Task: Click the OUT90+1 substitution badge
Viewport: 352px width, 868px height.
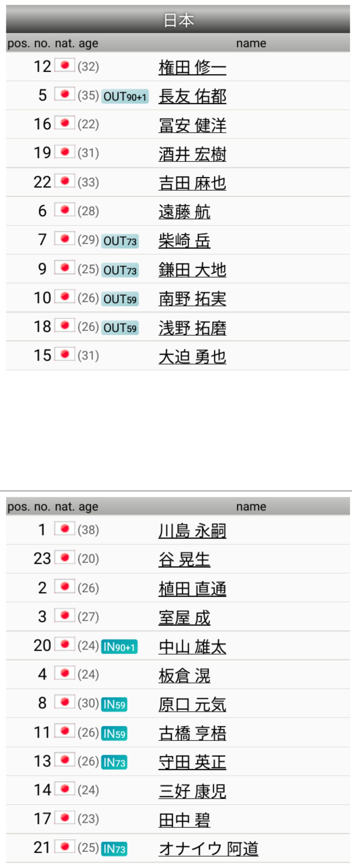Action: (x=124, y=97)
